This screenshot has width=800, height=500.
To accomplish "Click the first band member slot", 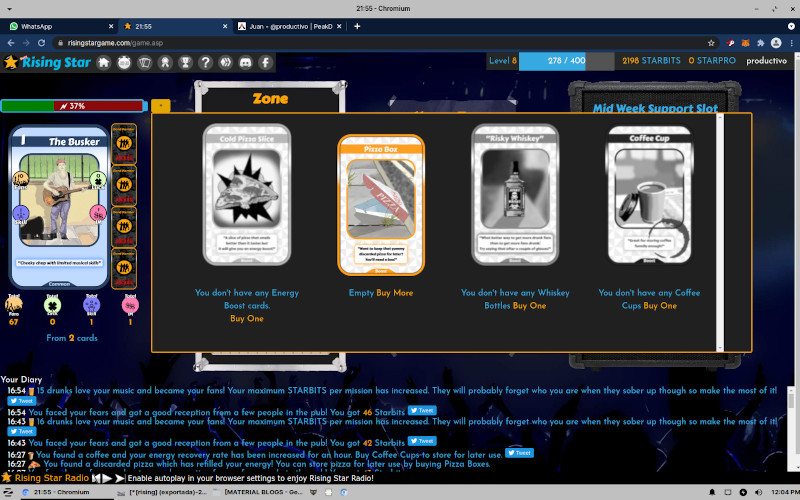I will point(124,144).
